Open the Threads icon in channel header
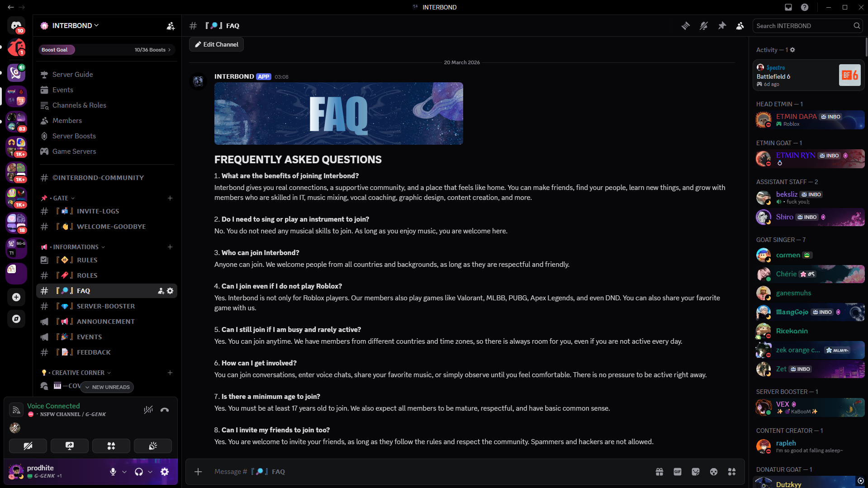Image resolution: width=868 pixels, height=488 pixels. click(686, 26)
